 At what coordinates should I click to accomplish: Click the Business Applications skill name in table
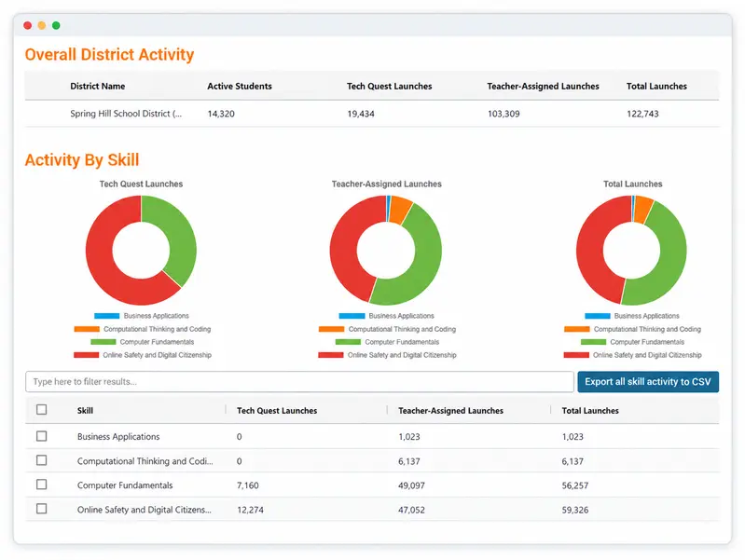[118, 436]
